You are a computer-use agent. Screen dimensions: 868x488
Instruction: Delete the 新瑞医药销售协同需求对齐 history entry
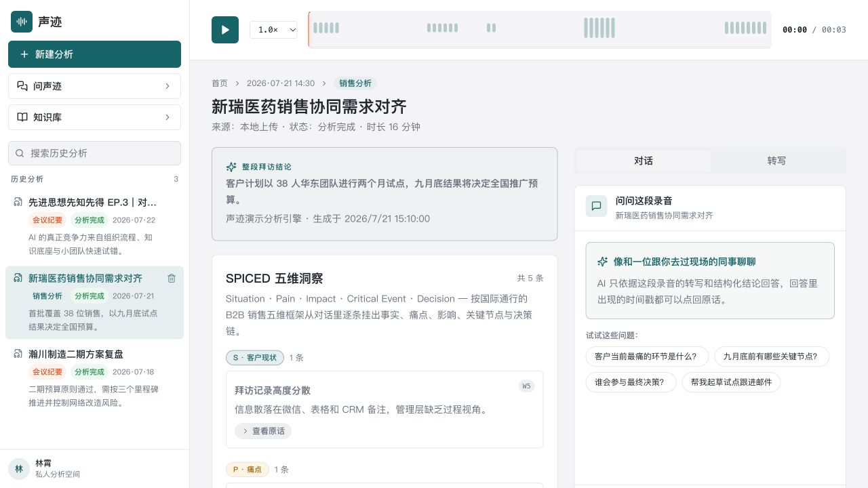pyautogui.click(x=172, y=278)
